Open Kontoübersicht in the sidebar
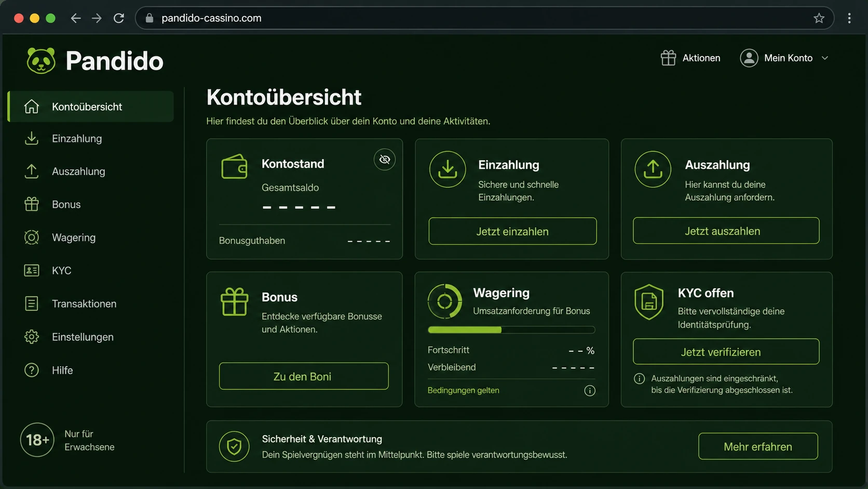 tap(91, 107)
